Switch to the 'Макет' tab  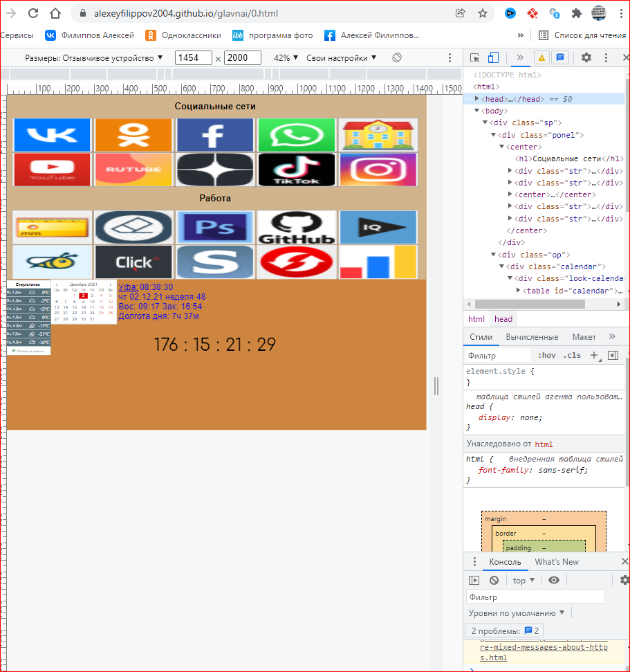click(584, 337)
